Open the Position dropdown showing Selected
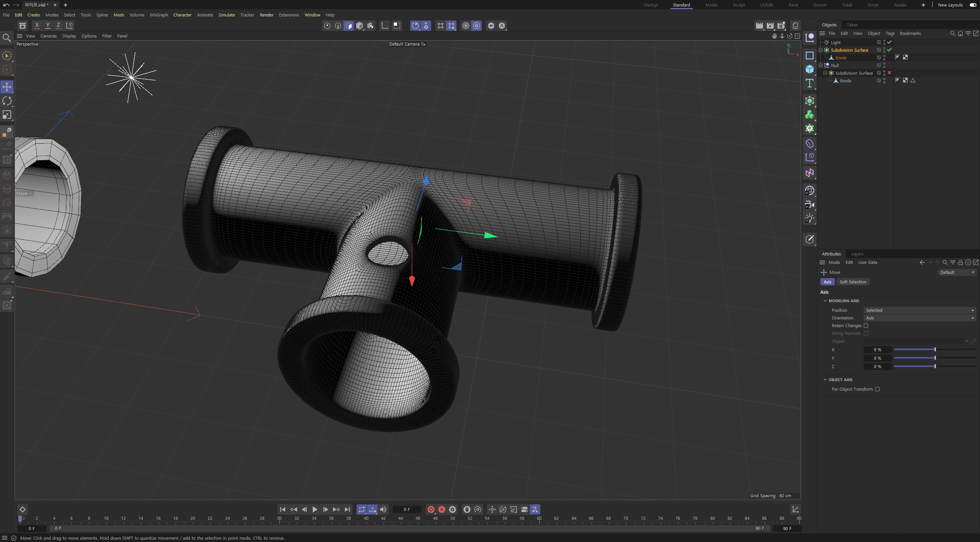This screenshot has height=542, width=980. pos(920,310)
